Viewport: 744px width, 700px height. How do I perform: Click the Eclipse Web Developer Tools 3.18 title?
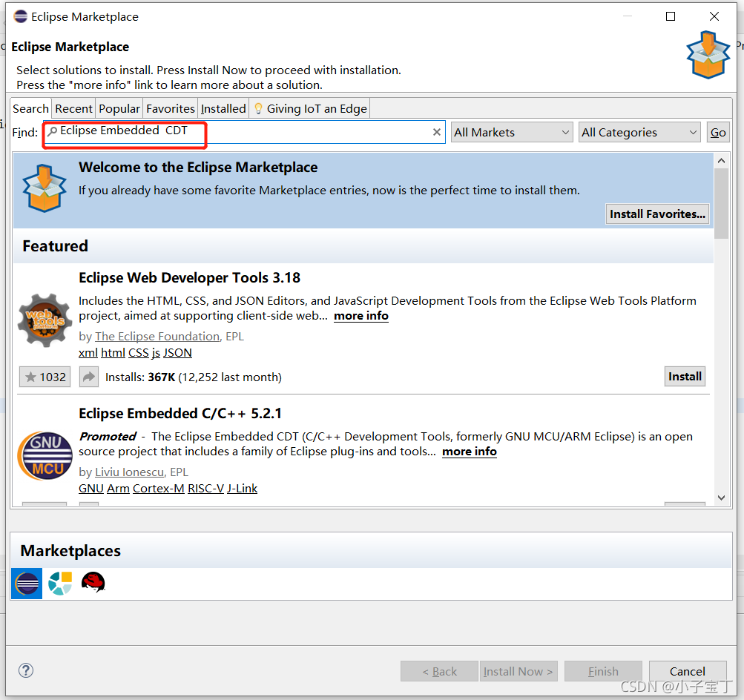pos(189,277)
